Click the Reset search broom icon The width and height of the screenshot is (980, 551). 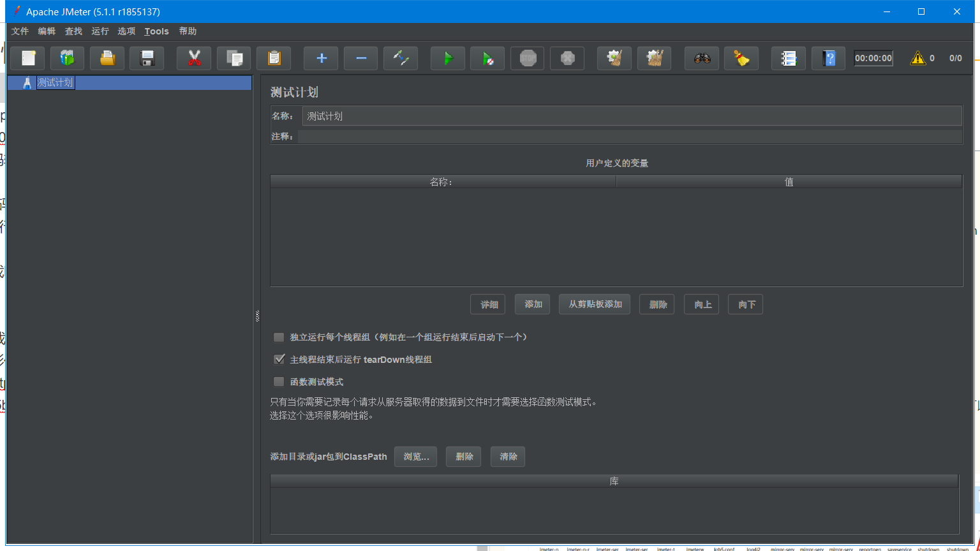coord(741,58)
